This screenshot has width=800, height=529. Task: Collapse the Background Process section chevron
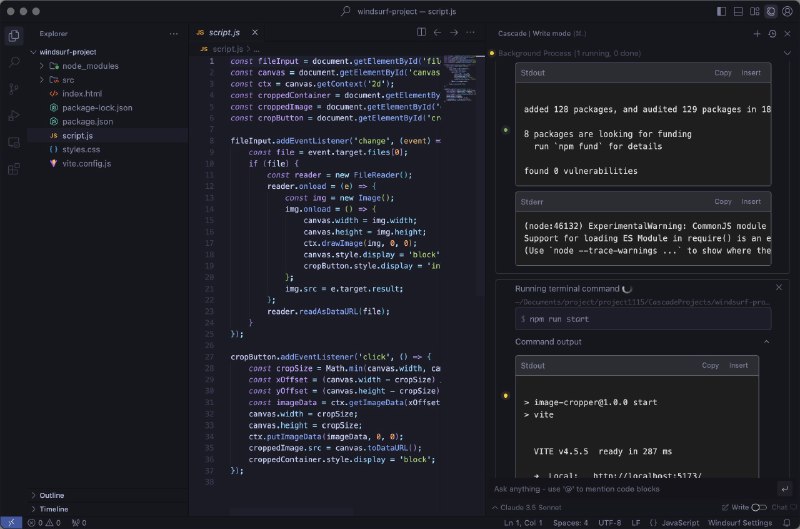[787, 53]
